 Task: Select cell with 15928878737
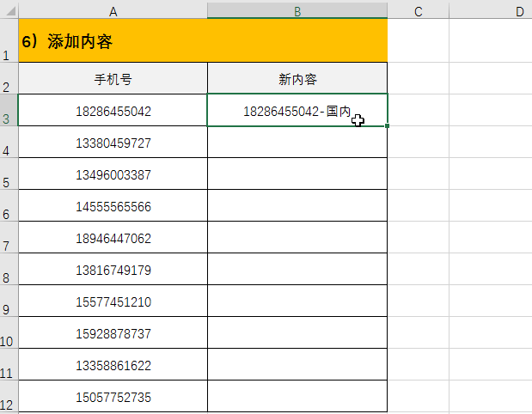click(113, 332)
